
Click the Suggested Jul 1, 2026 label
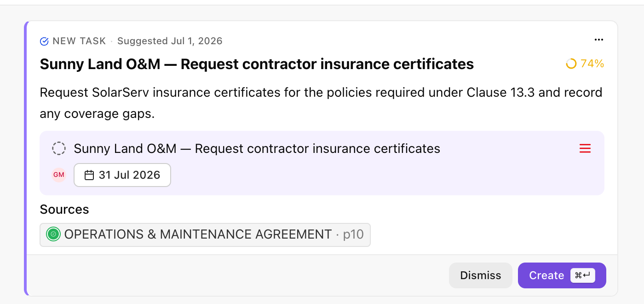click(x=170, y=41)
